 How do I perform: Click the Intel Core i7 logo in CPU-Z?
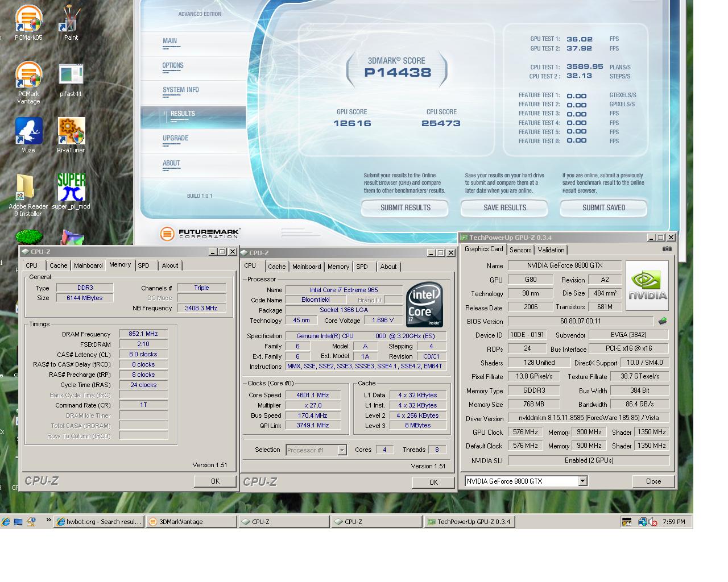pos(424,305)
